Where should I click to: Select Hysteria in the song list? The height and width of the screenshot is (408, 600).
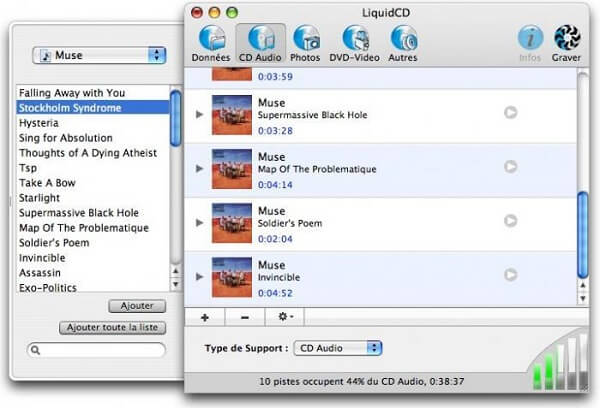[x=40, y=123]
